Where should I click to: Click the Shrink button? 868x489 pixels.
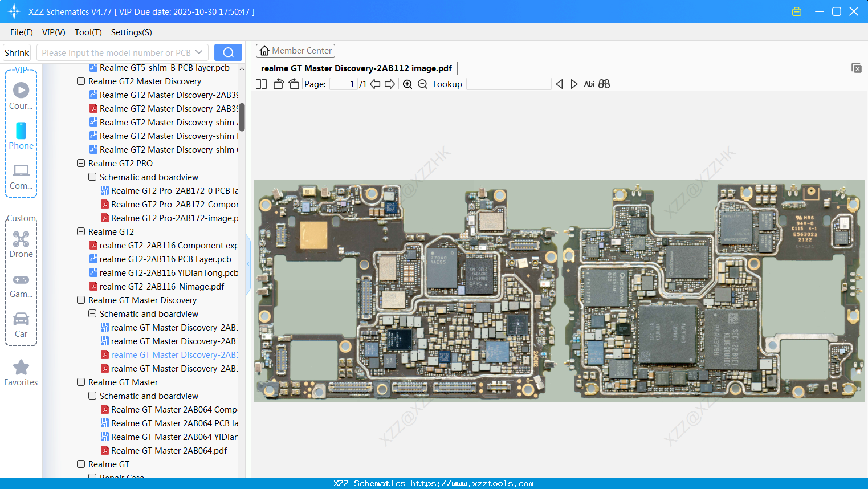tap(17, 52)
